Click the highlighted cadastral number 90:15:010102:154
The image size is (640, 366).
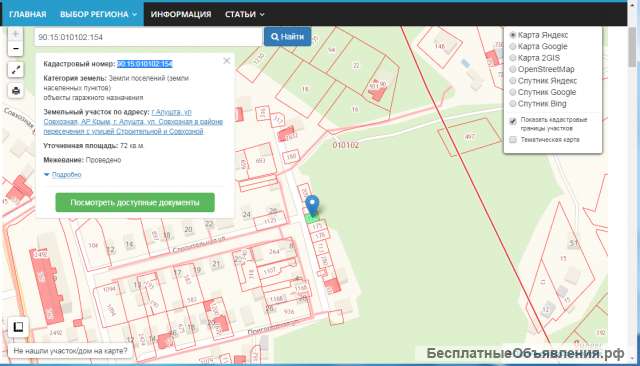(145, 64)
